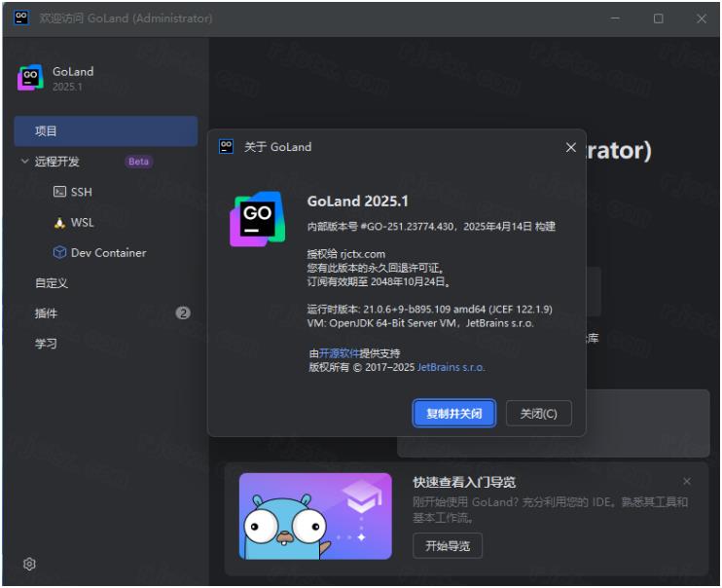
Task: Open the JetBrains s.r.o. link
Action: coord(451,367)
